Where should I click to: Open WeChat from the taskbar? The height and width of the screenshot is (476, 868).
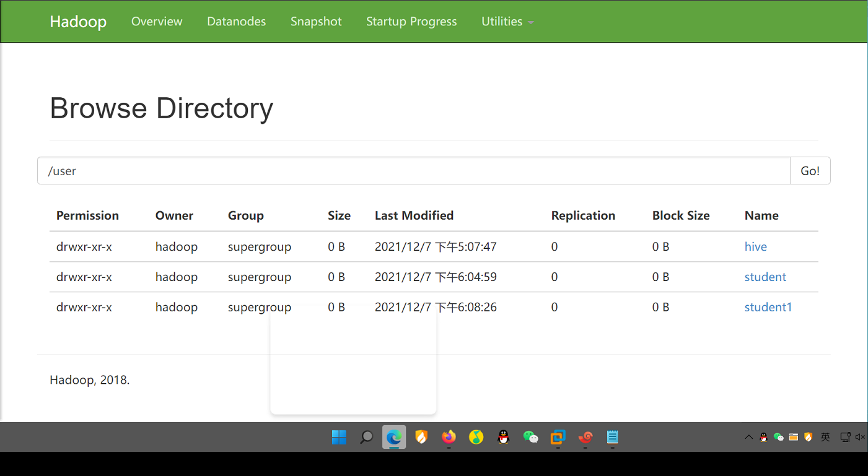point(531,438)
